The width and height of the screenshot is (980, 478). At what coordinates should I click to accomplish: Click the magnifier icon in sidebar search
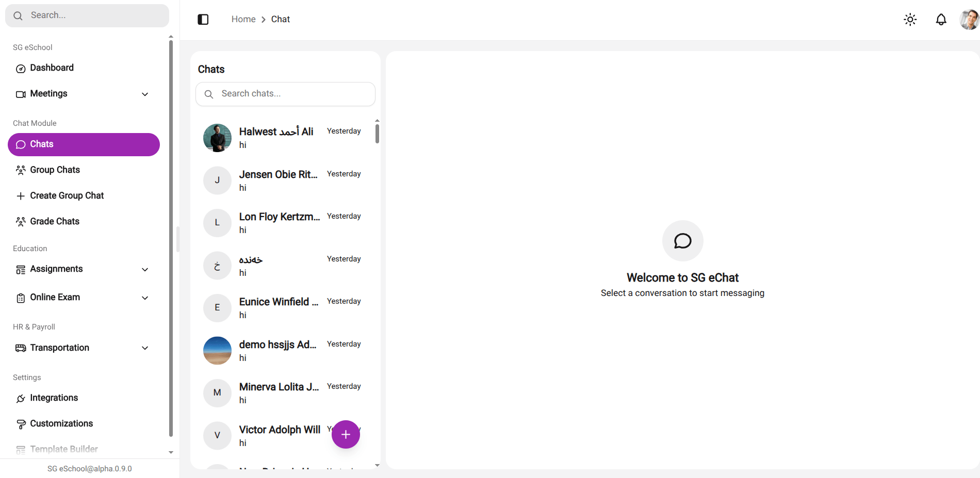tap(18, 16)
